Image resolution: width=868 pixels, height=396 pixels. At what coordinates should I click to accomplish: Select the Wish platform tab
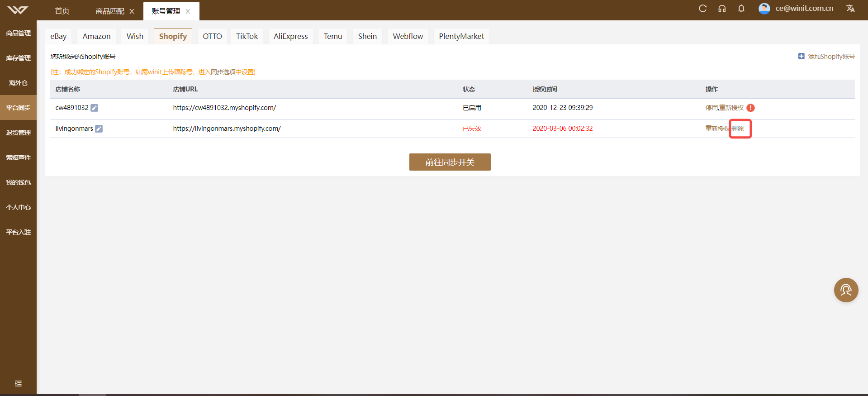[x=135, y=36]
